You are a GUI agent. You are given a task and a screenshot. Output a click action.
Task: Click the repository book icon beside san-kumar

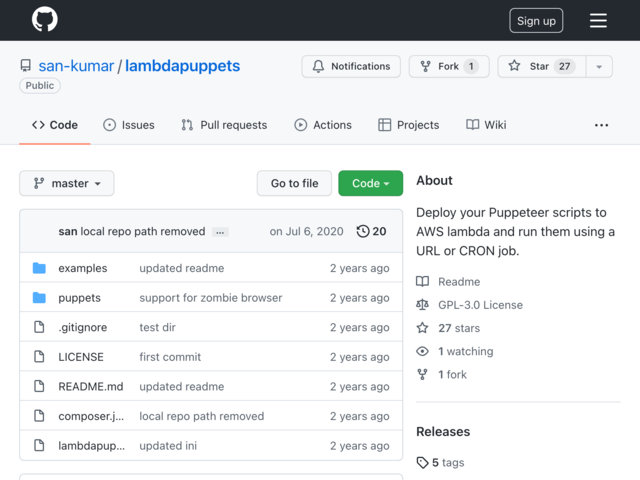point(26,66)
